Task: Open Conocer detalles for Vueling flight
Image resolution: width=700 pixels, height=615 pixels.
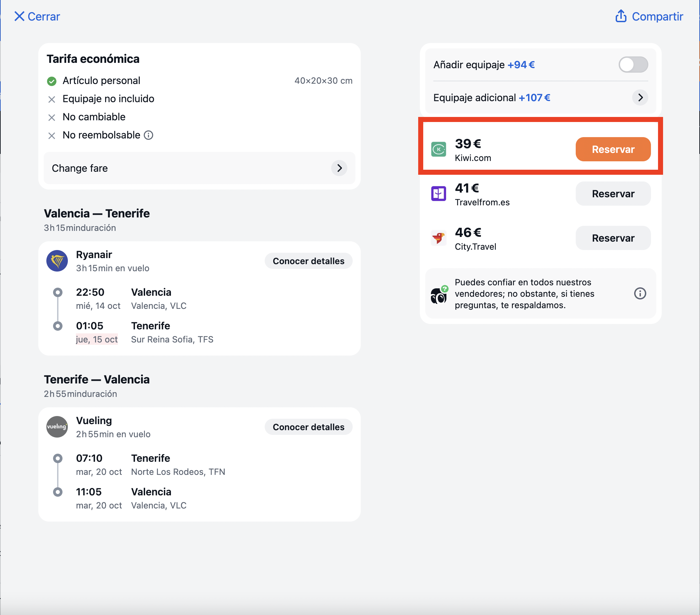Action: coord(308,426)
